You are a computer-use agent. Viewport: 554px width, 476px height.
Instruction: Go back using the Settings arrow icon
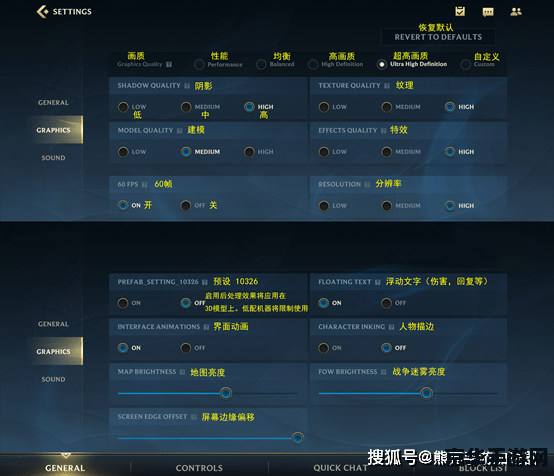tap(42, 12)
